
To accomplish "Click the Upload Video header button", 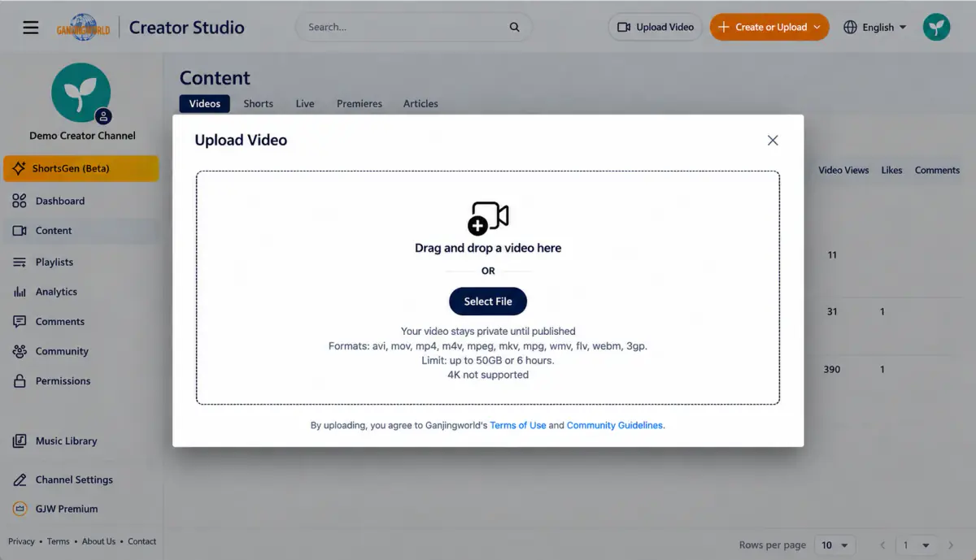I will pos(656,27).
